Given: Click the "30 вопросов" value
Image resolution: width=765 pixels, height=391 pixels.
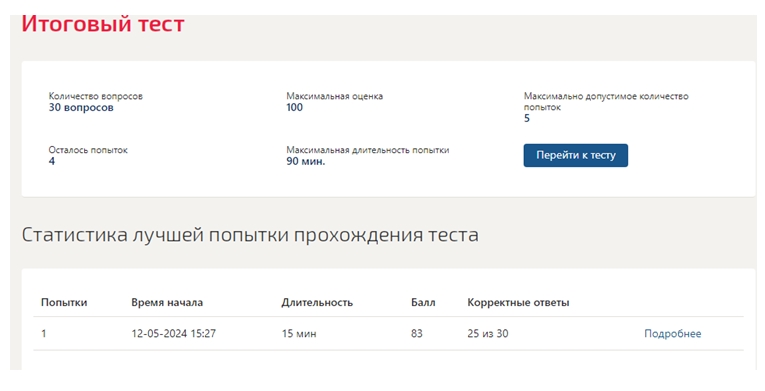Looking at the screenshot, I should coord(81,108).
